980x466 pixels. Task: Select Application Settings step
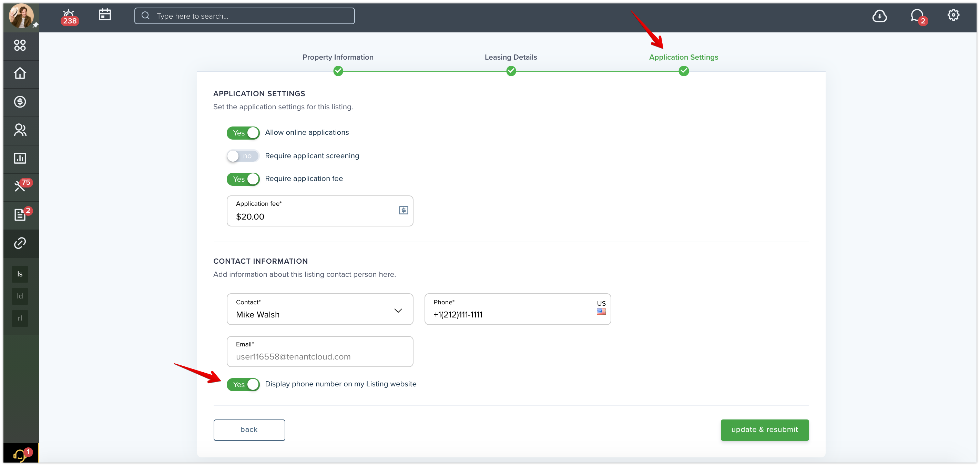tap(683, 57)
